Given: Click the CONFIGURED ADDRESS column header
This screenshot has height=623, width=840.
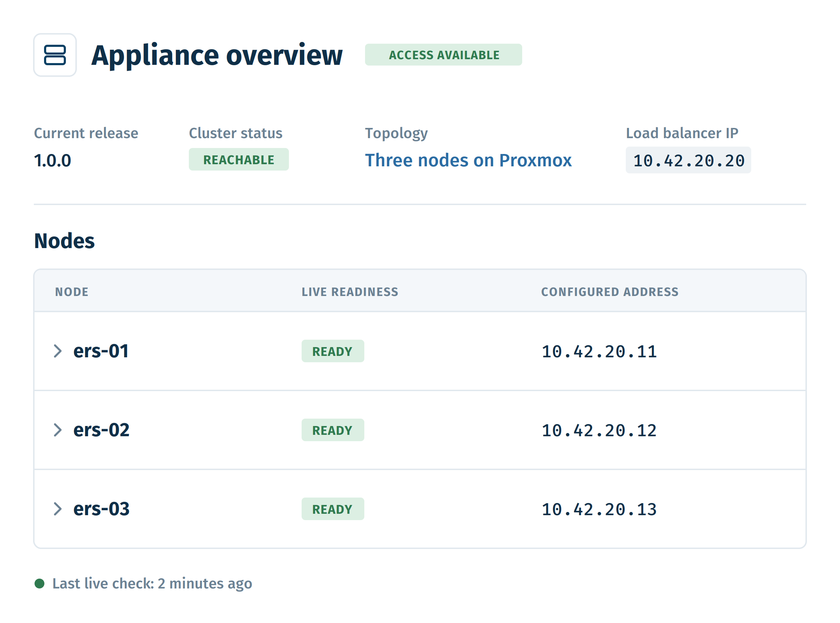Looking at the screenshot, I should [x=610, y=292].
